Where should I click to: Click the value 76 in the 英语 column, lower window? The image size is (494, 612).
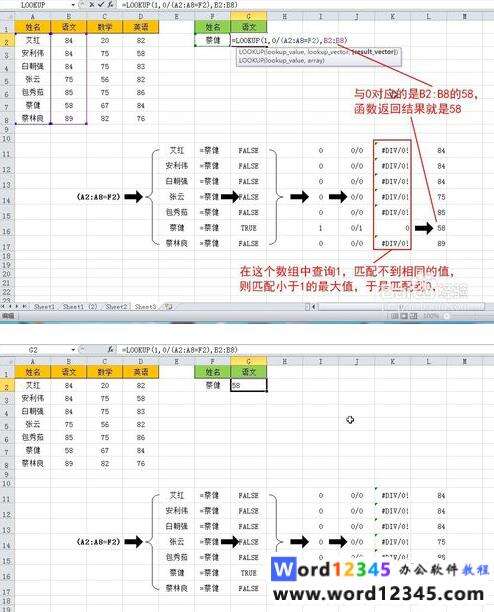tap(140, 463)
